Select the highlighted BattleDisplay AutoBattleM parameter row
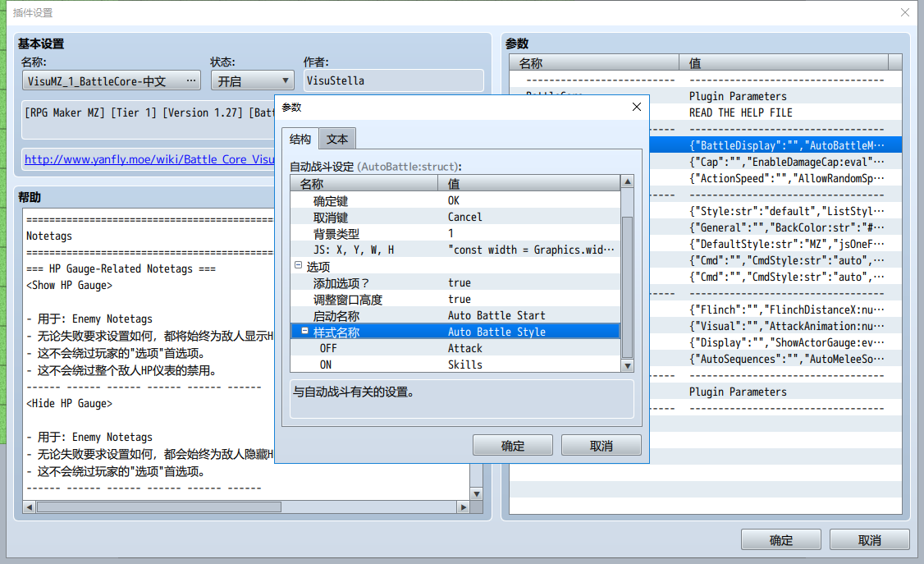Image resolution: width=924 pixels, height=564 pixels. 775,145
